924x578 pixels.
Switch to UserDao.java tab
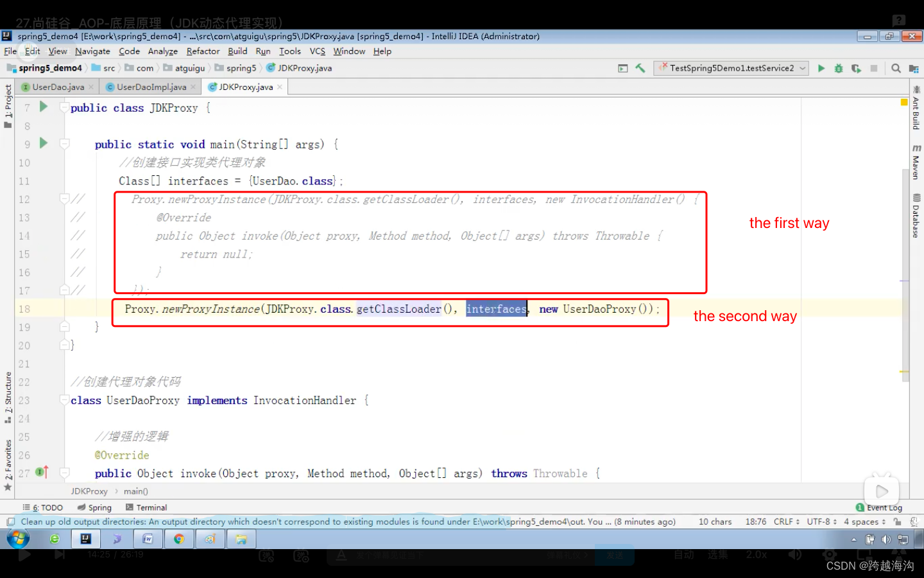(58, 87)
